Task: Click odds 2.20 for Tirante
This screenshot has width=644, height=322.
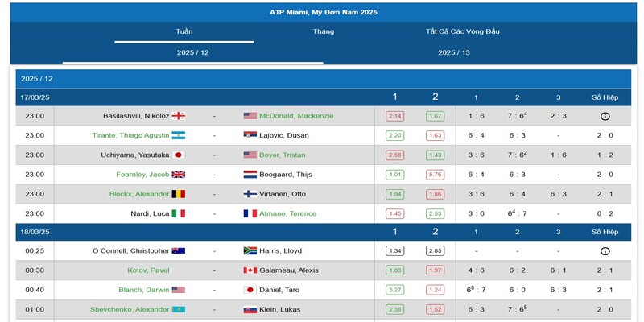Action: click(x=394, y=135)
